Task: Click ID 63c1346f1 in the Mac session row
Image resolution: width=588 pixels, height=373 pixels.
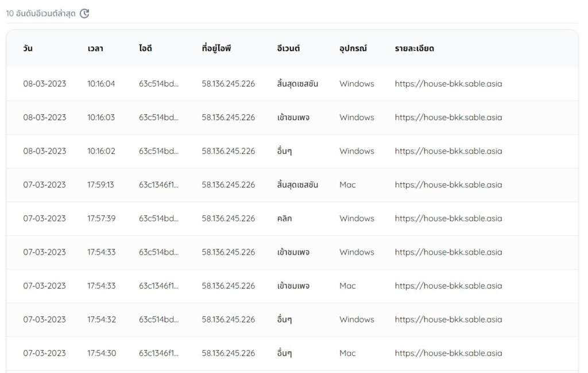Action: [x=160, y=184]
